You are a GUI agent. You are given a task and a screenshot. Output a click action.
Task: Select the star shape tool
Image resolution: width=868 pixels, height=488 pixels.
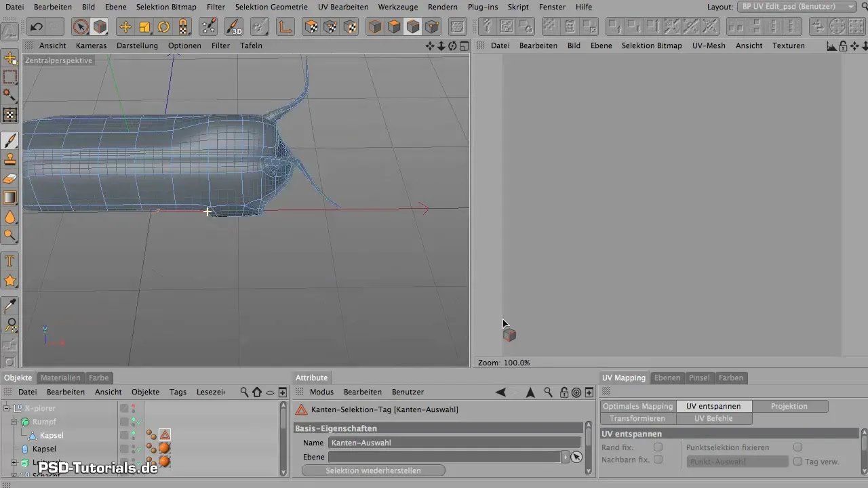[x=10, y=280]
